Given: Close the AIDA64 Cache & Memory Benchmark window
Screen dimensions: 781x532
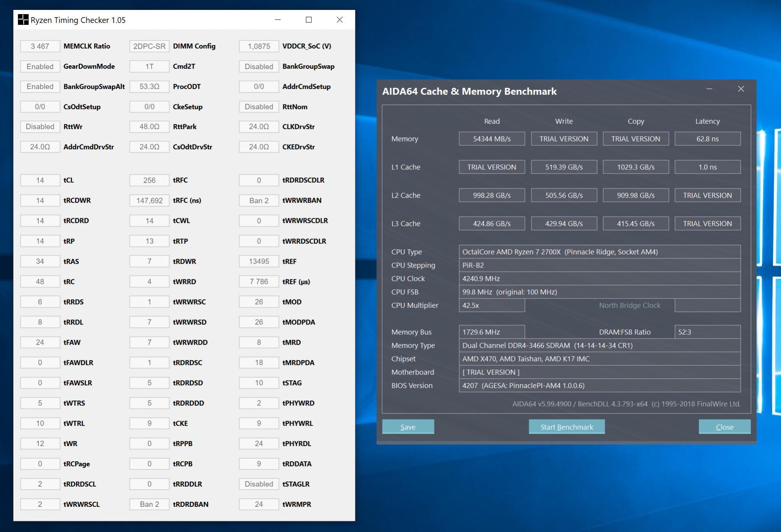Looking at the screenshot, I should coord(740,89).
